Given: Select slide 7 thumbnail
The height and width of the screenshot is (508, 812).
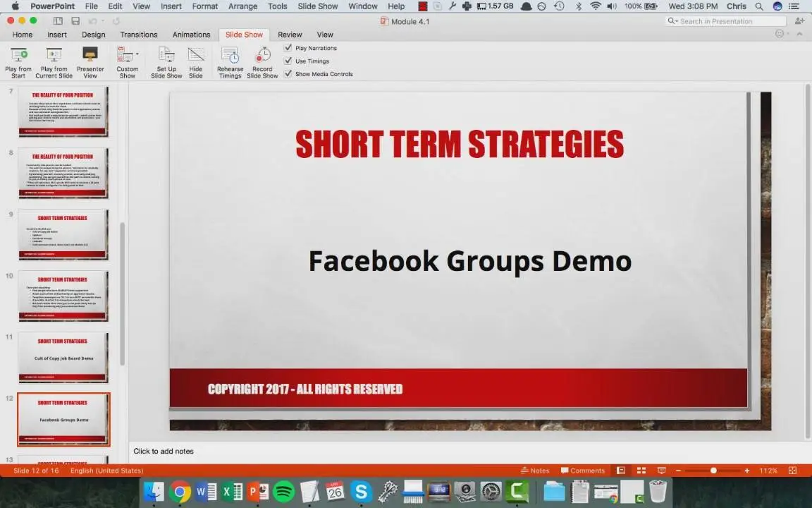Looking at the screenshot, I should click(63, 111).
